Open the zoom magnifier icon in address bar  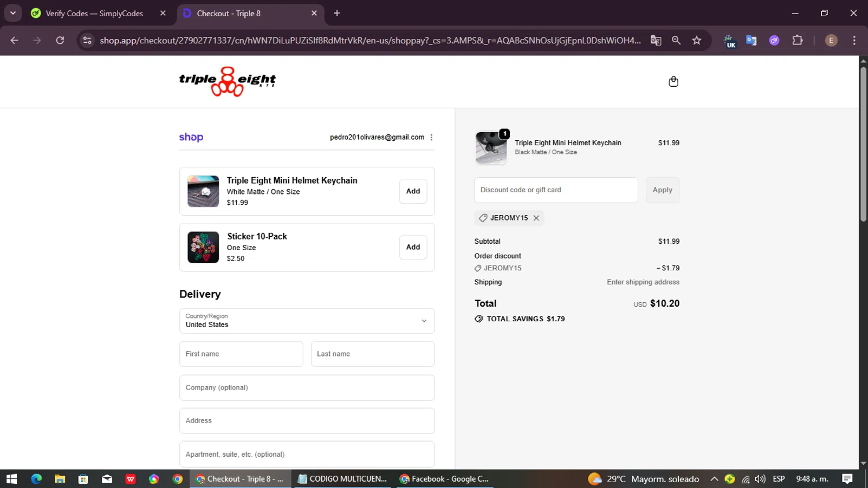coord(676,41)
